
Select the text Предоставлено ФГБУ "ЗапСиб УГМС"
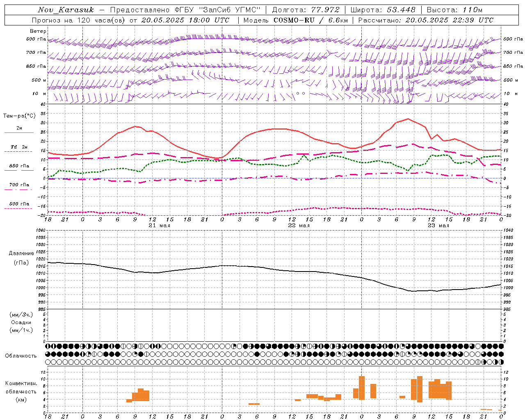pos(185,10)
